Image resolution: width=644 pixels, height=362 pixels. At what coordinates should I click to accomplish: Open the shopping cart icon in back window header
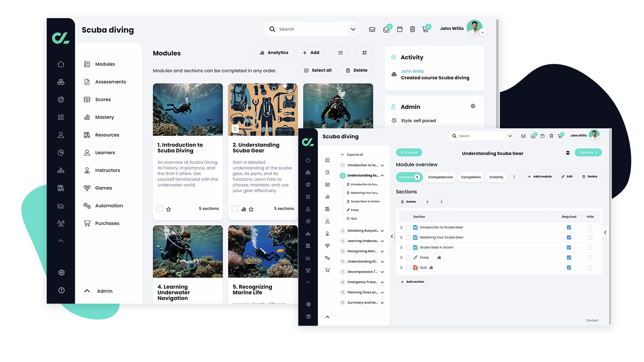[425, 29]
